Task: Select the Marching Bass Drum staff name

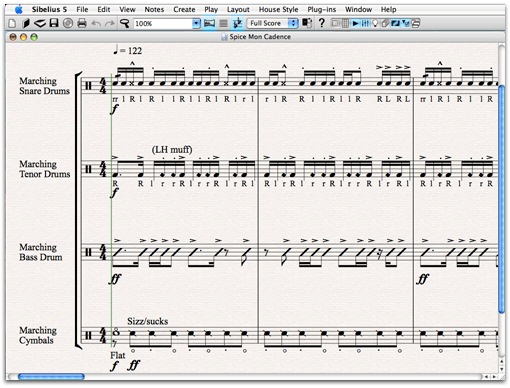Action: point(41,252)
